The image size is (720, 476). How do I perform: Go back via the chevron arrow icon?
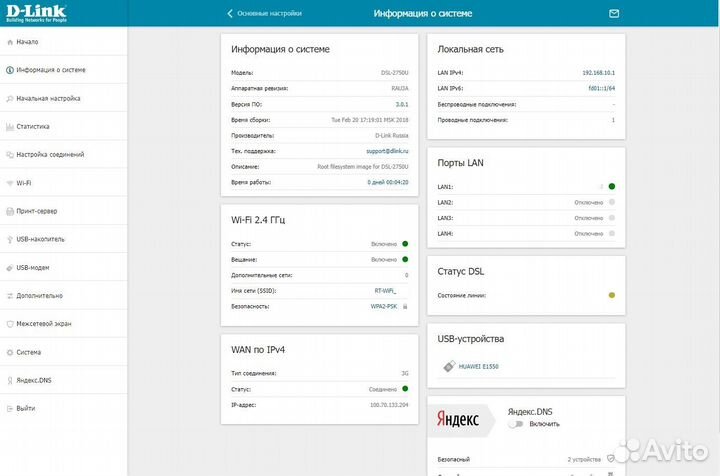click(x=230, y=13)
